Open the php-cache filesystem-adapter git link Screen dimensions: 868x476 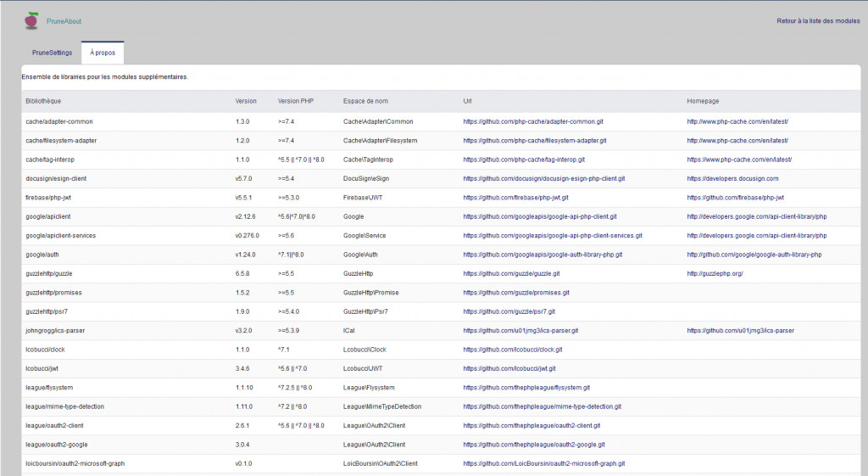(x=534, y=140)
